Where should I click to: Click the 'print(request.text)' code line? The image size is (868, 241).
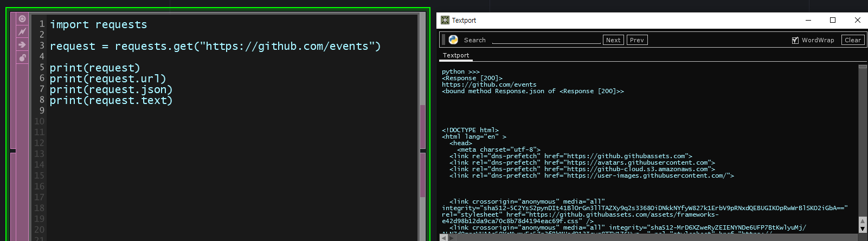coord(111,100)
